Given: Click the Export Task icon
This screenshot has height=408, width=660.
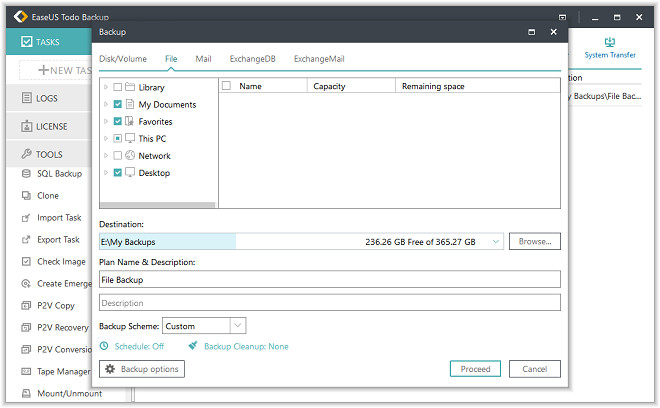Looking at the screenshot, I should pos(26,240).
